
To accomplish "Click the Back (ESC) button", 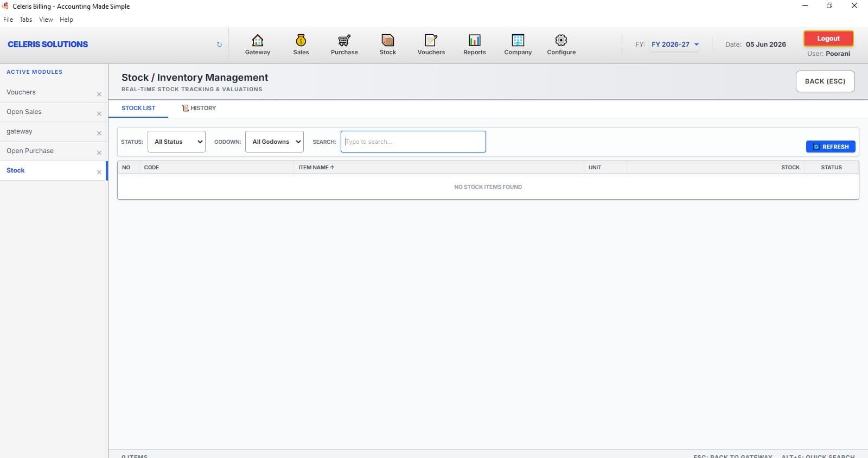I will [825, 81].
